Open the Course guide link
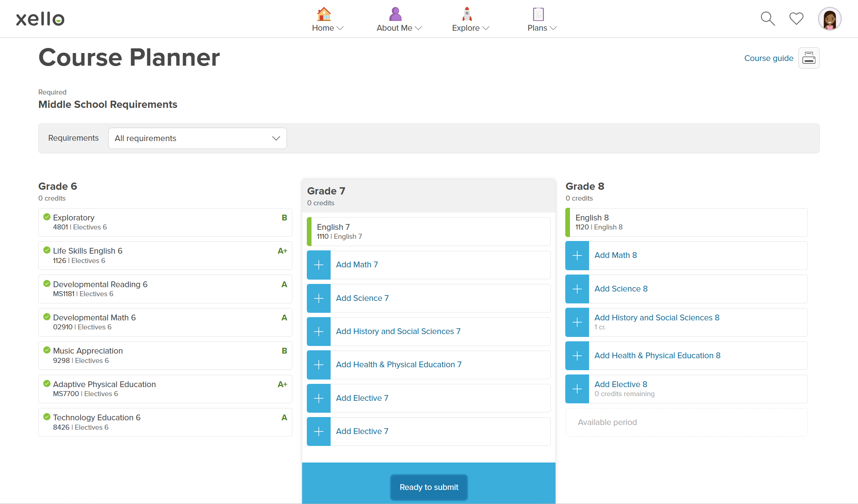This screenshot has width=858, height=504. [x=768, y=58]
